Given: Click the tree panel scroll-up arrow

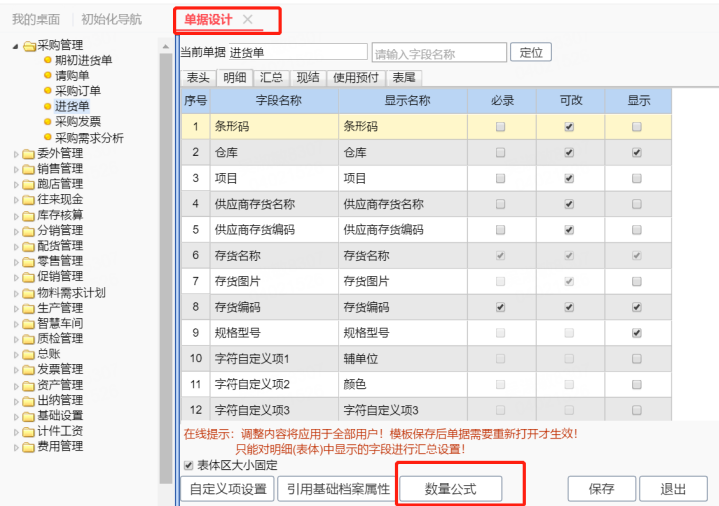Looking at the screenshot, I should [x=166, y=46].
